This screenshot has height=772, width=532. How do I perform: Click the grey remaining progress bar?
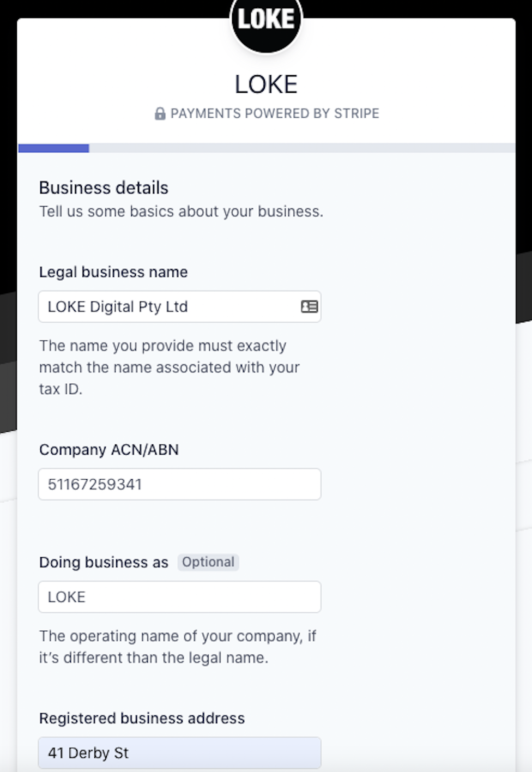coord(302,148)
